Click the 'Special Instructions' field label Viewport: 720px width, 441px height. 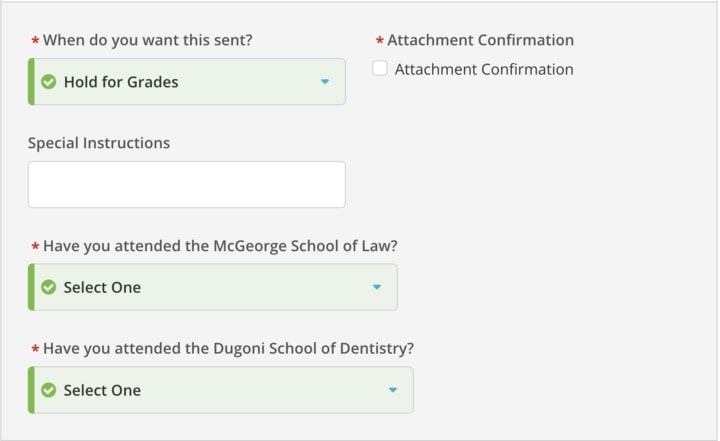tap(99, 143)
